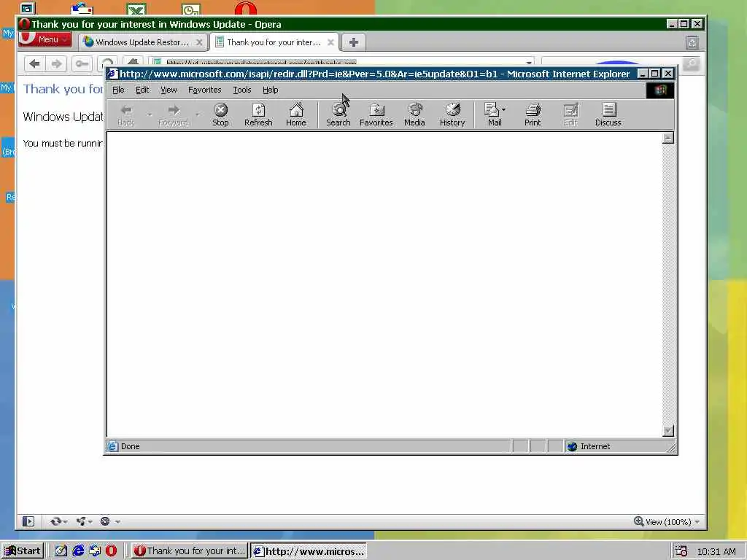Open the View (100%) zoom dropdown in Opera

667,522
